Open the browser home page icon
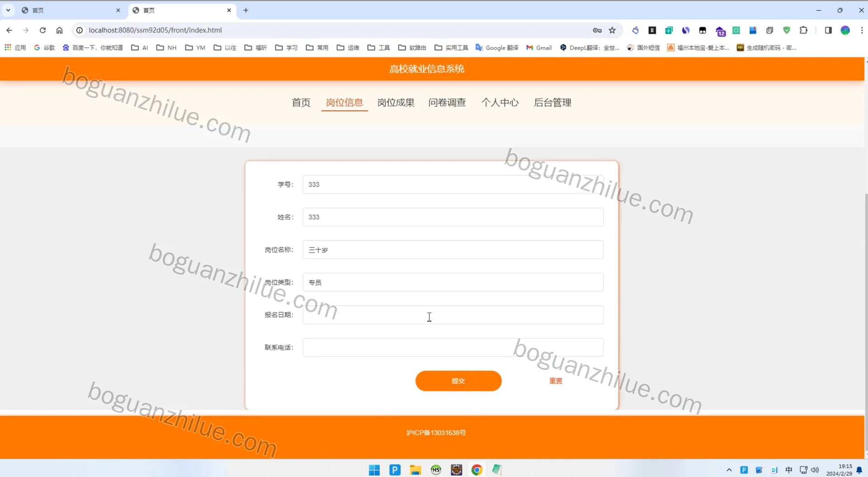 click(x=59, y=30)
